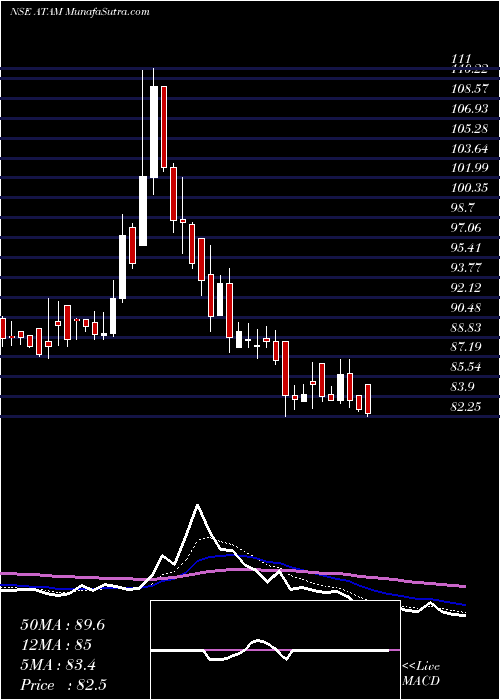Click the 105.28 price axis label

click(x=470, y=129)
